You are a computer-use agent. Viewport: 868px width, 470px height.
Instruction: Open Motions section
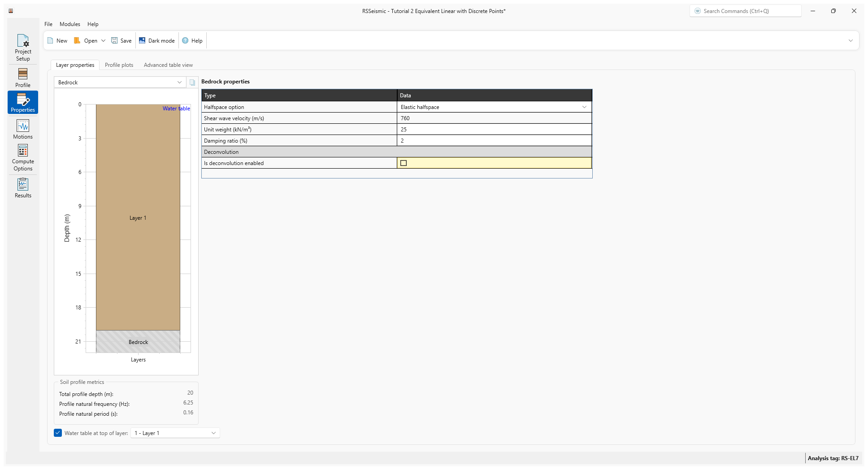[23, 129]
